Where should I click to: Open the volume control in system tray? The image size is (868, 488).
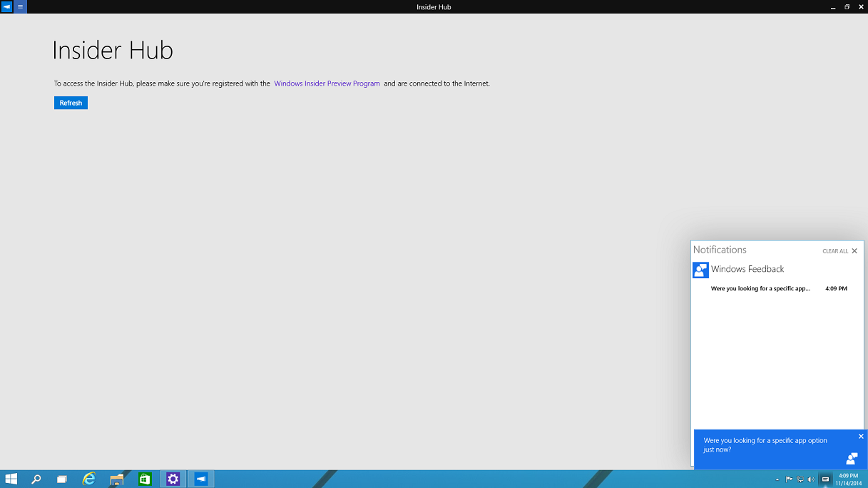(811, 479)
